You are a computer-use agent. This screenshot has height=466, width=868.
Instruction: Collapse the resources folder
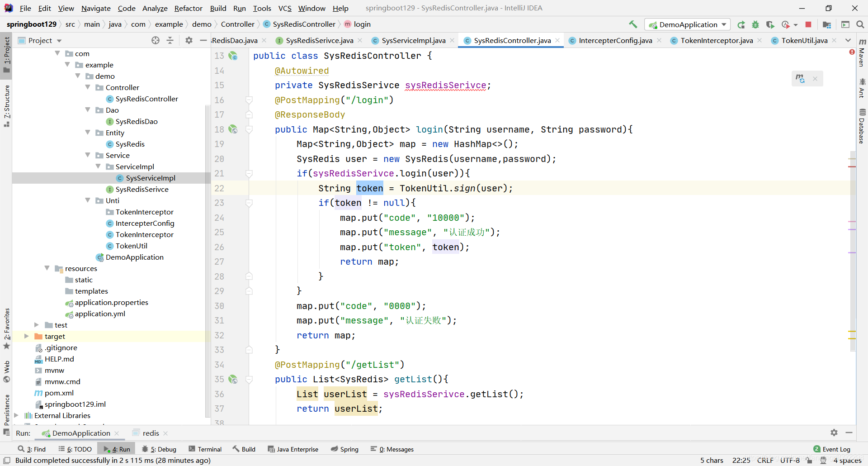47,268
